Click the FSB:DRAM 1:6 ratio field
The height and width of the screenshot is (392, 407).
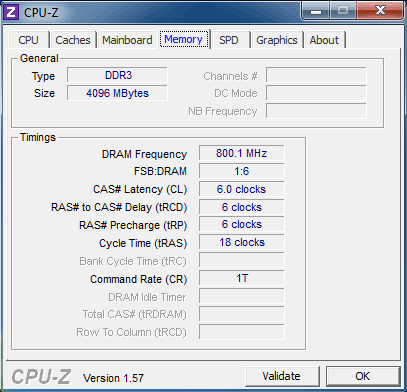tap(242, 171)
